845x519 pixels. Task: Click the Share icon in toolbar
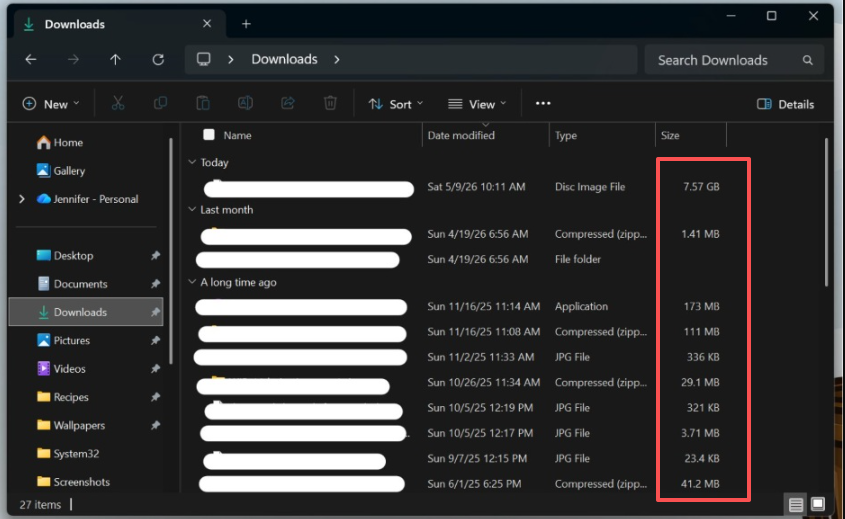pyautogui.click(x=288, y=103)
